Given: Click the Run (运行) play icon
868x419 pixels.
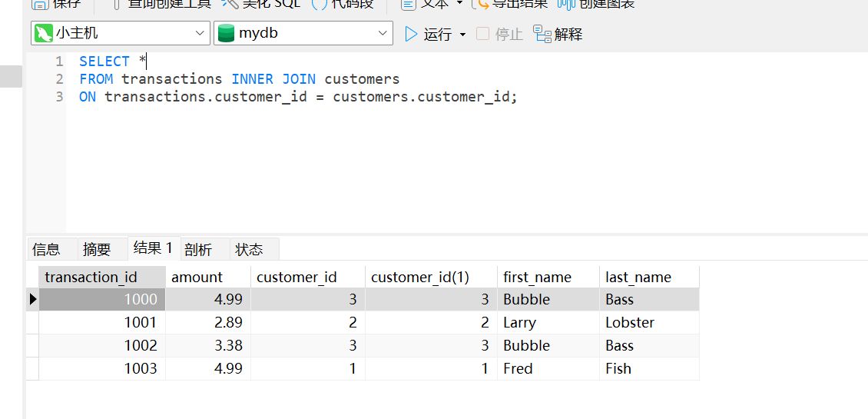Looking at the screenshot, I should (x=411, y=34).
